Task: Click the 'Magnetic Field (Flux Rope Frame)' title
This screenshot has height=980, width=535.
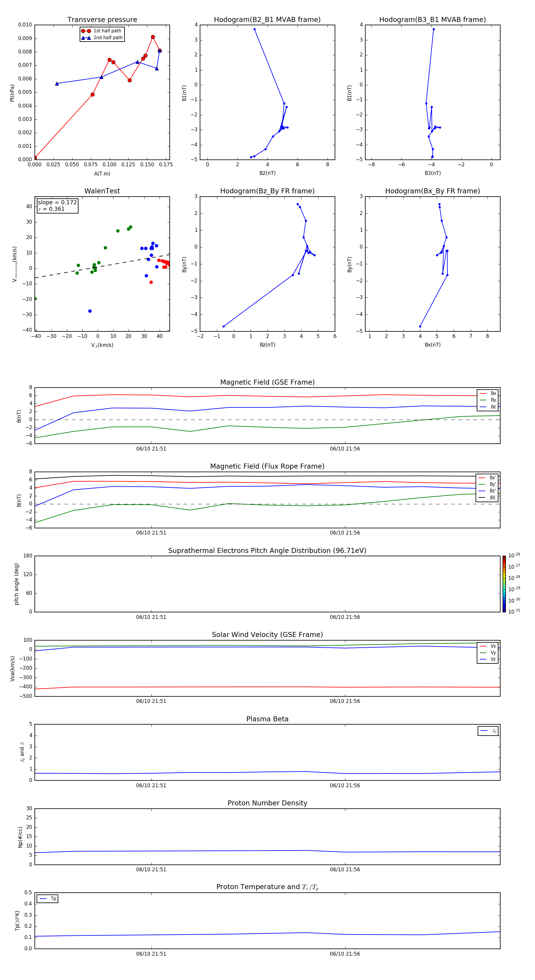Action: [267, 467]
